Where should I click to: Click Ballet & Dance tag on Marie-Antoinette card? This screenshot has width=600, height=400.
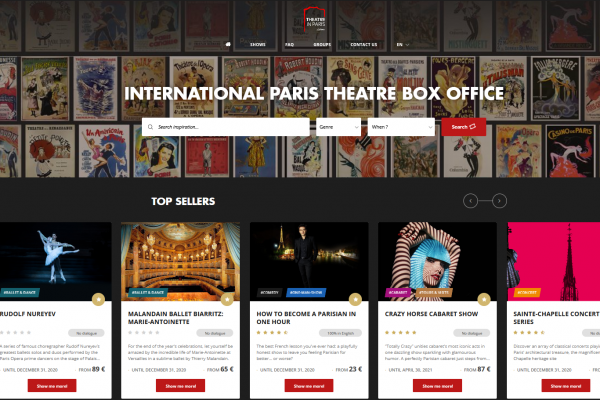point(148,292)
